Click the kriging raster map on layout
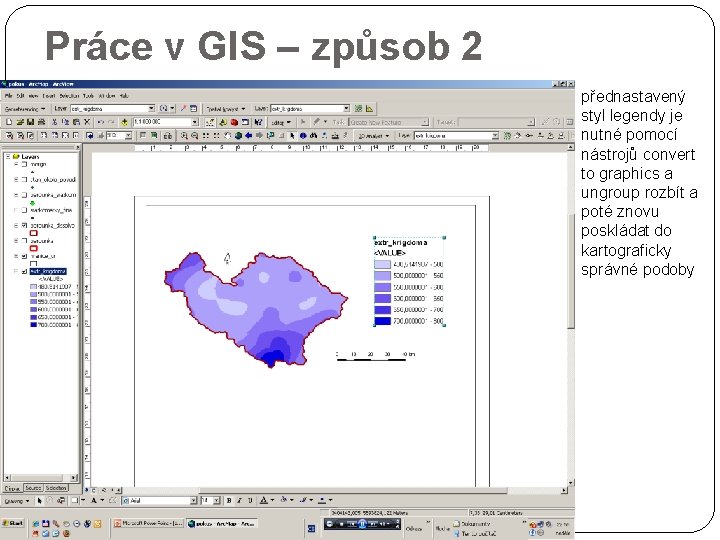Screen dimensions: 720x540 255,310
